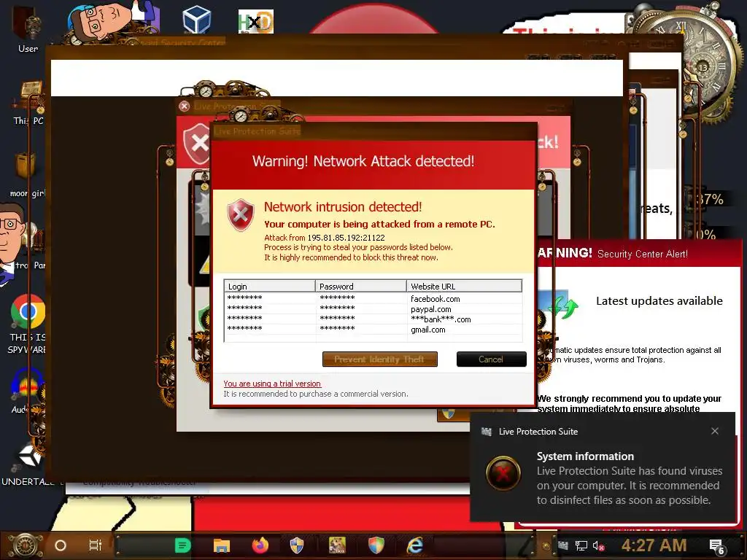Close the background Live Protection Suite window via red X
This screenshot has height=560, width=747.
point(184,106)
